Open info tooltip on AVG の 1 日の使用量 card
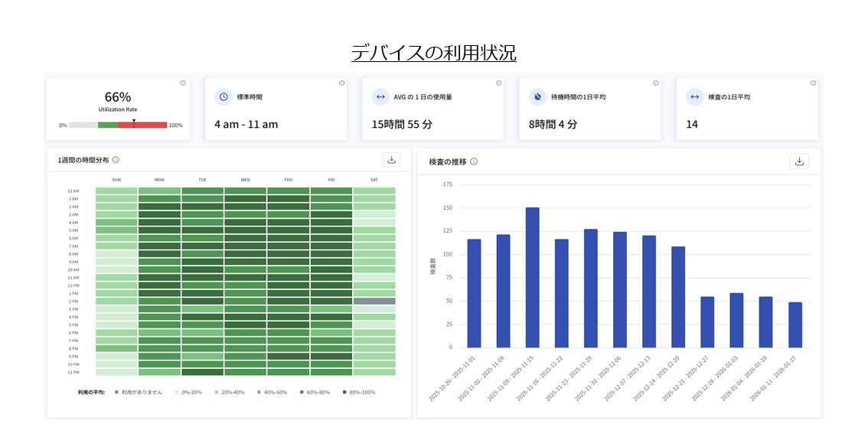Image resolution: width=868 pixels, height=434 pixels. point(498,83)
